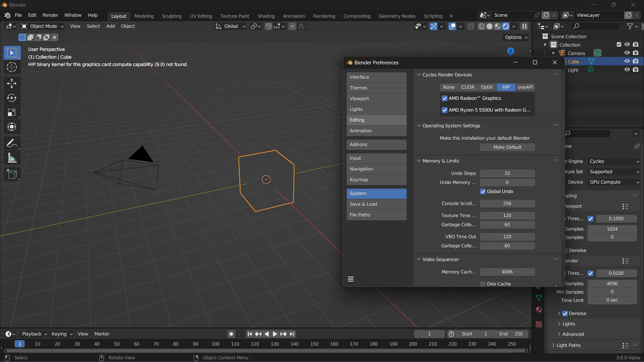The width and height of the screenshot is (644, 362).
Task: Click Make Default button
Action: pyautogui.click(x=507, y=147)
